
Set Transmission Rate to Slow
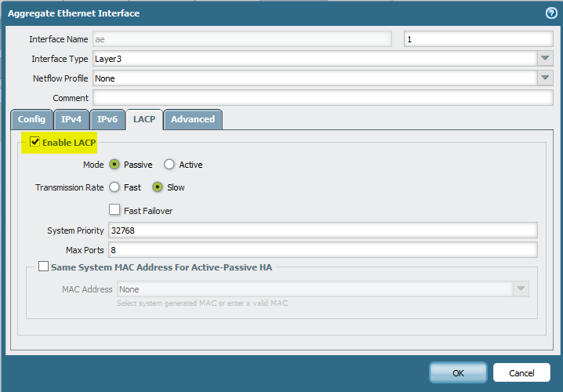pyautogui.click(x=158, y=187)
